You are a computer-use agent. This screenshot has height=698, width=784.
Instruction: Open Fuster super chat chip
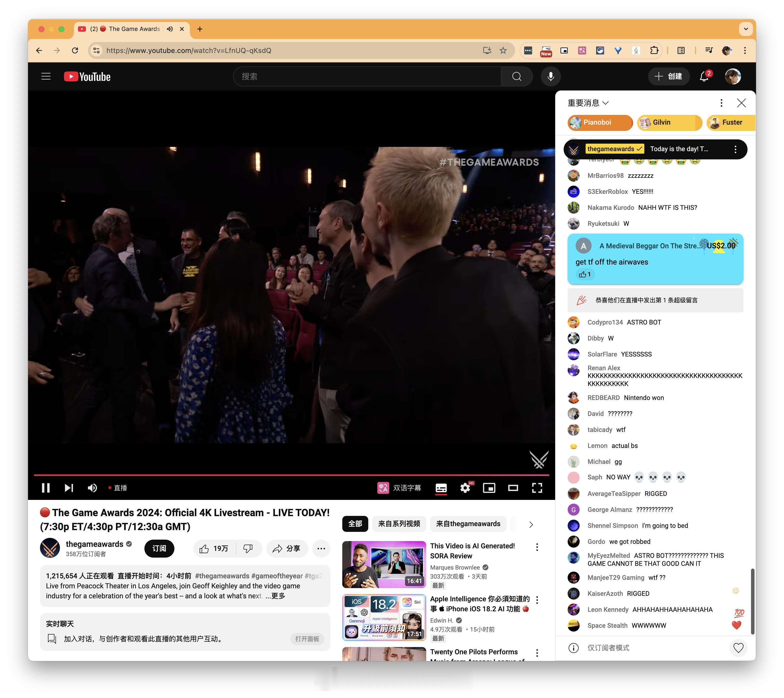click(731, 122)
